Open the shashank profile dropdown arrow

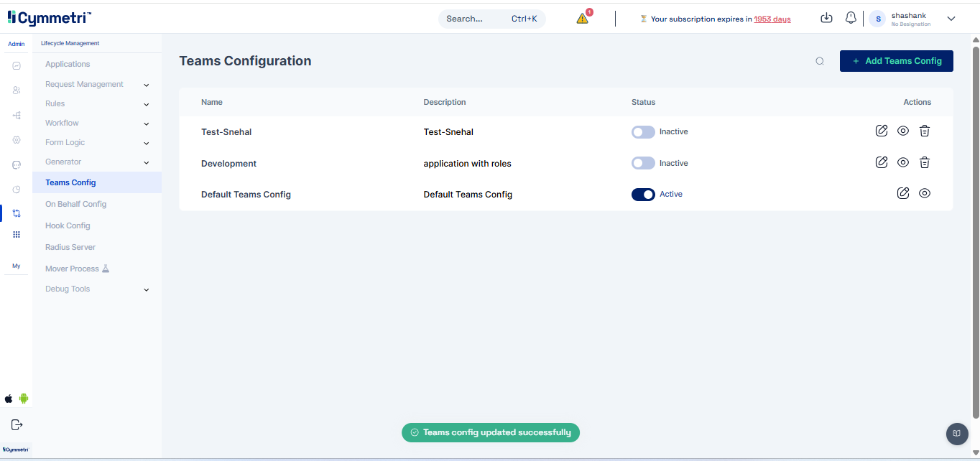tap(951, 19)
